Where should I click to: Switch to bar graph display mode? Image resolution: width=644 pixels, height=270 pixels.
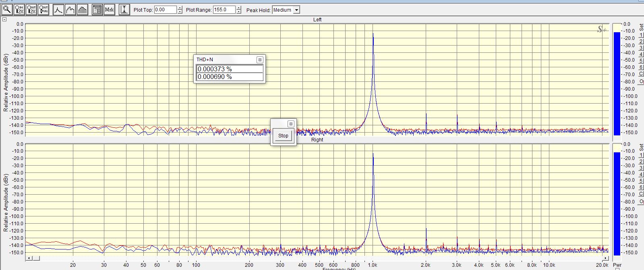(x=83, y=10)
